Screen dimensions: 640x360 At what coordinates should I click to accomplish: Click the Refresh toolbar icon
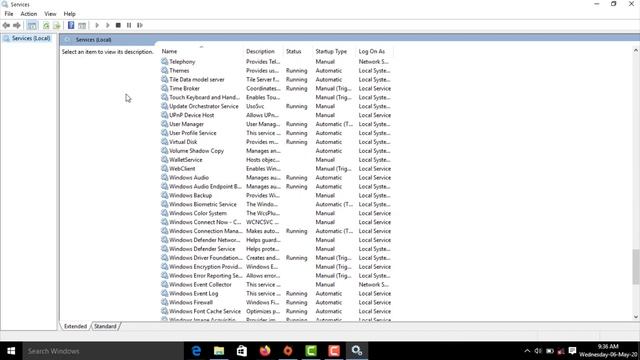(46, 25)
